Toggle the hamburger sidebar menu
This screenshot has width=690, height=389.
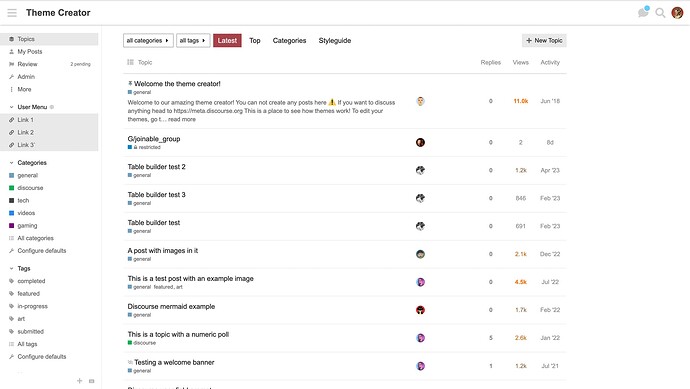tap(12, 13)
